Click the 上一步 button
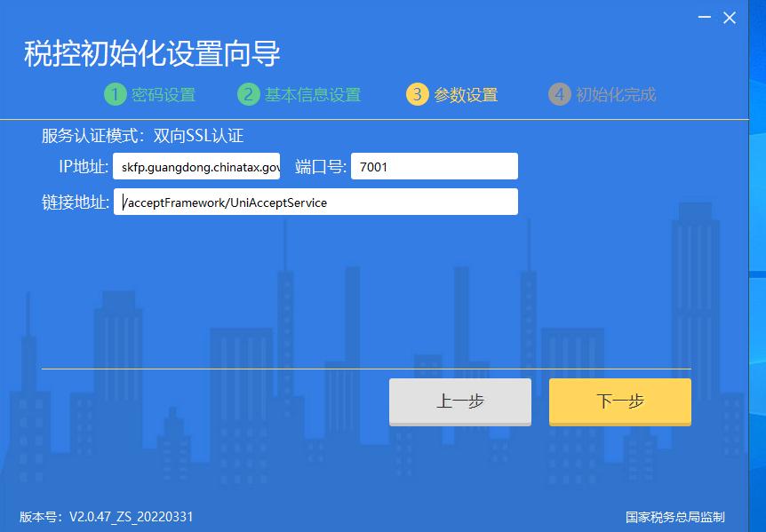Image resolution: width=766 pixels, height=532 pixels. click(459, 401)
